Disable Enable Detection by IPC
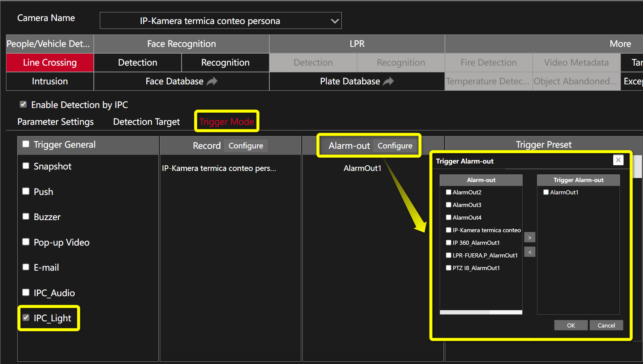 23,104
